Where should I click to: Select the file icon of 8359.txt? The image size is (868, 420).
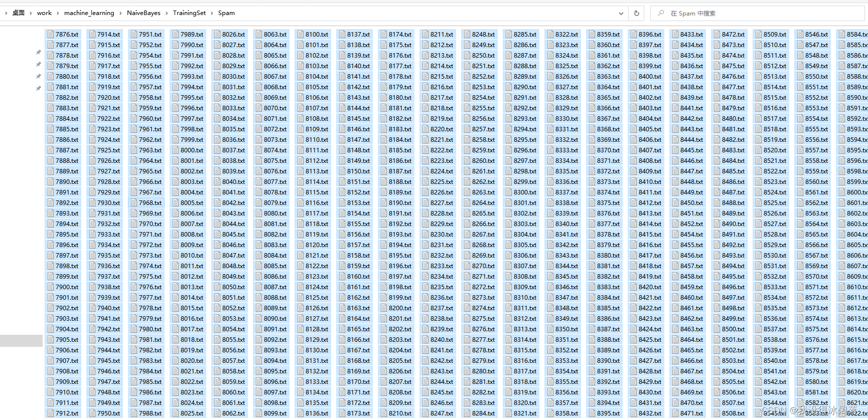tap(592, 35)
